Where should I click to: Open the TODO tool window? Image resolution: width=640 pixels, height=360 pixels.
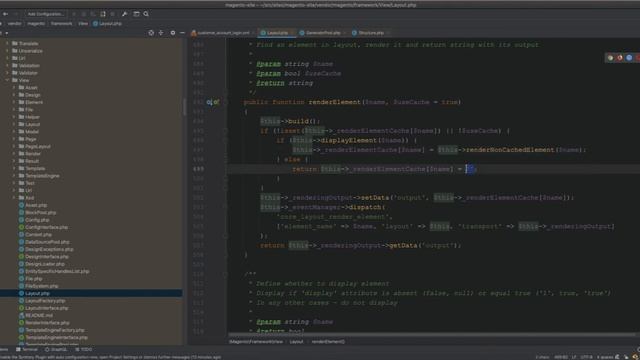pyautogui.click(x=84, y=349)
